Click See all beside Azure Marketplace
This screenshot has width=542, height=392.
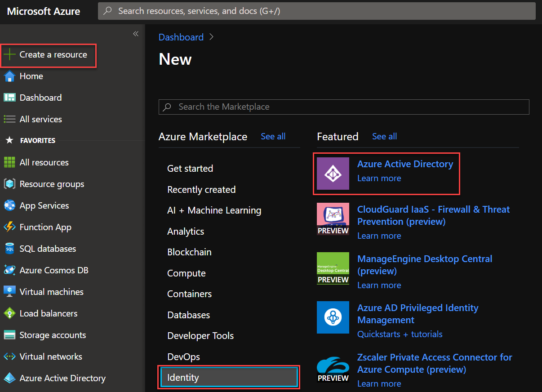(273, 136)
